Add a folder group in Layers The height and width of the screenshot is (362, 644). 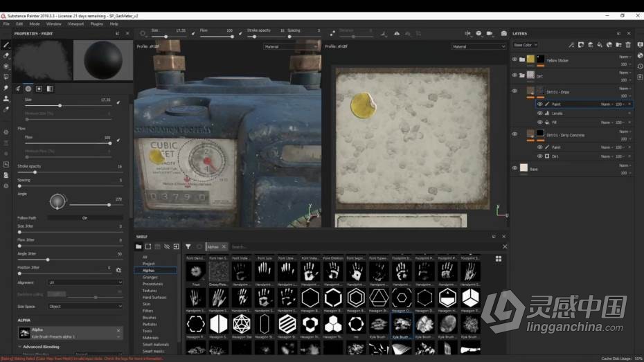(618, 45)
